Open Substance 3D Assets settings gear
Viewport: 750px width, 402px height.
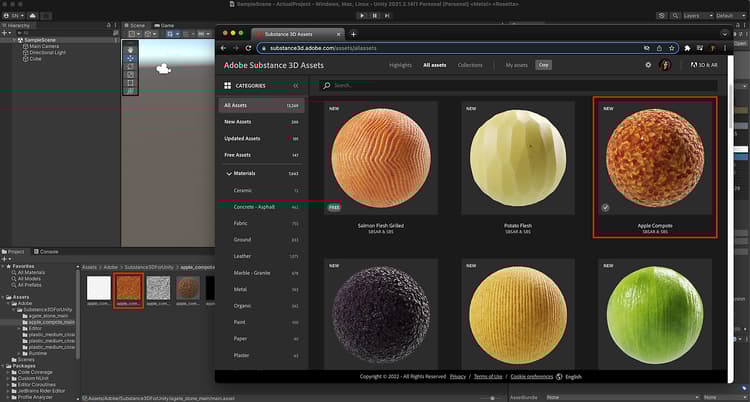[648, 65]
